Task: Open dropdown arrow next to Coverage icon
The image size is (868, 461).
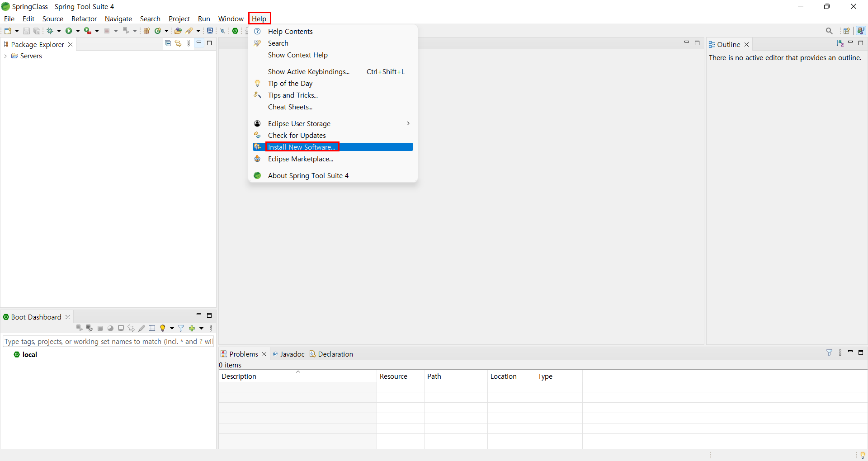Action: tap(97, 31)
